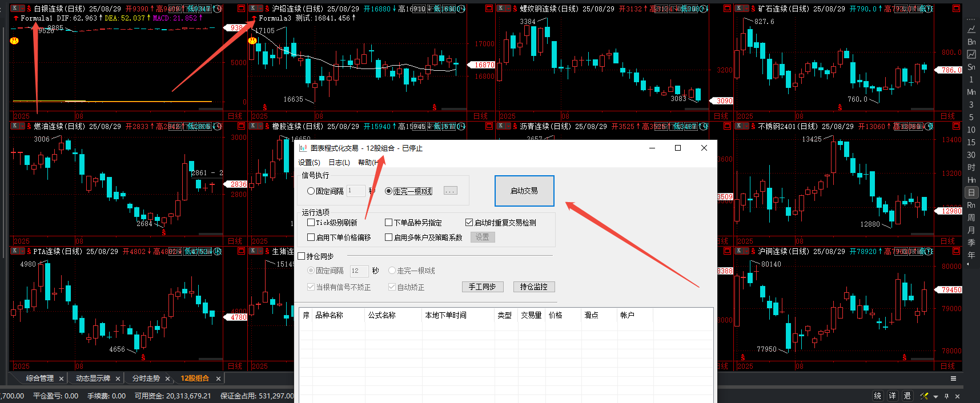Viewport: 980px width, 403px height.
Task: Select the 周 (weekly) period
Action: click(x=971, y=218)
